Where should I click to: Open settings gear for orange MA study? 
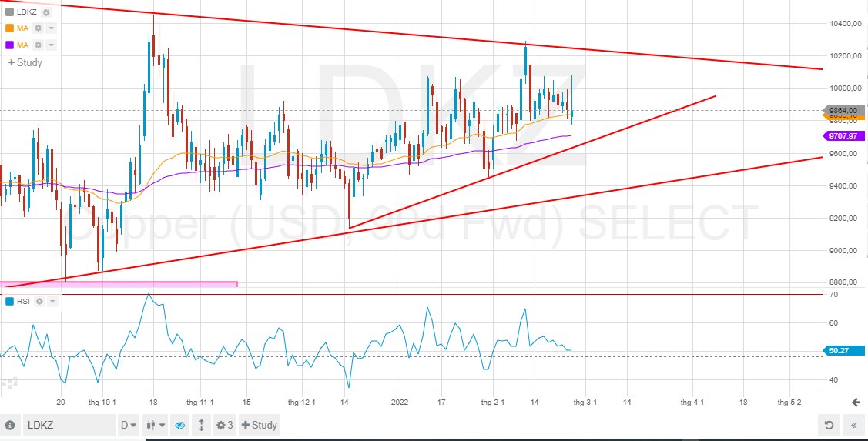coord(39,28)
